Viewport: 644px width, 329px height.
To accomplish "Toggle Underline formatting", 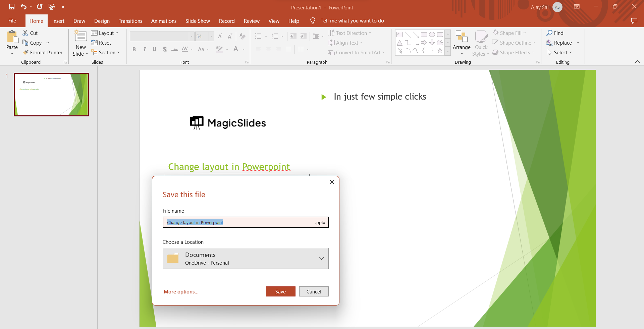I will tap(154, 49).
